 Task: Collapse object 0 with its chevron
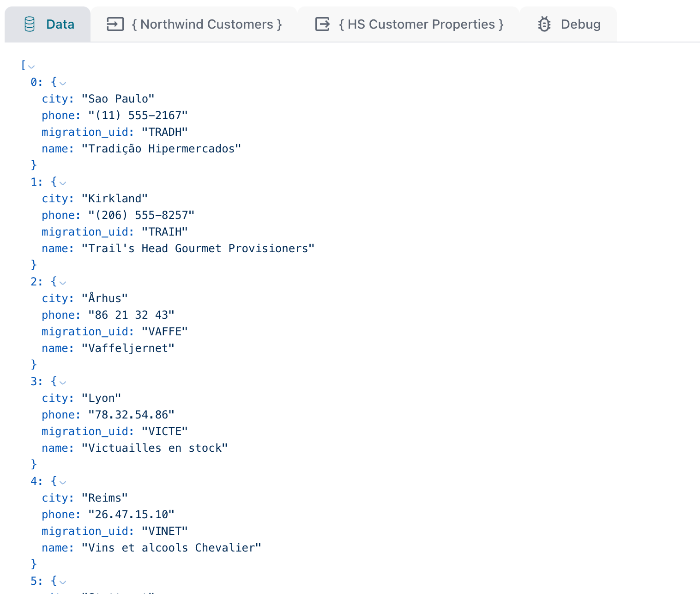tap(63, 84)
